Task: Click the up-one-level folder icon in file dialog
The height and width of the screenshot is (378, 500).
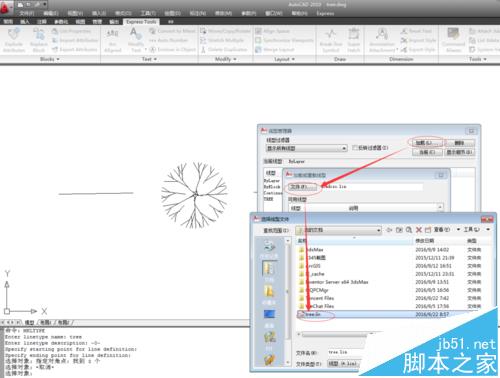Action: point(399,230)
